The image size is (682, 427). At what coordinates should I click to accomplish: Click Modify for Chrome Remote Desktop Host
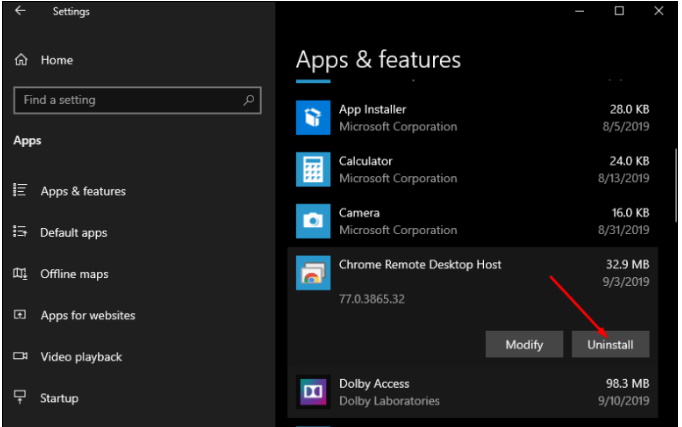(524, 344)
